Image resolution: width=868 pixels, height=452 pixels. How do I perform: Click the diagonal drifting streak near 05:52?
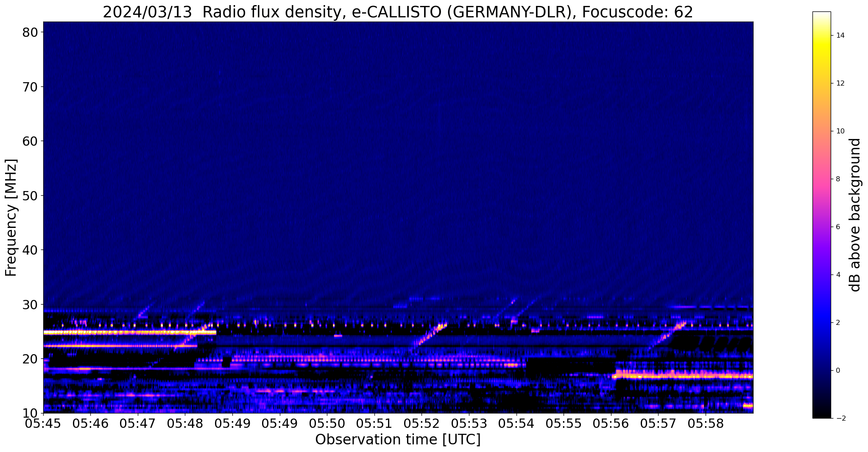point(428,337)
